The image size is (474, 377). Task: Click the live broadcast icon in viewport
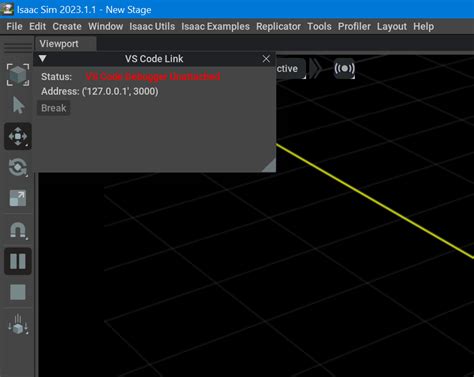click(344, 69)
